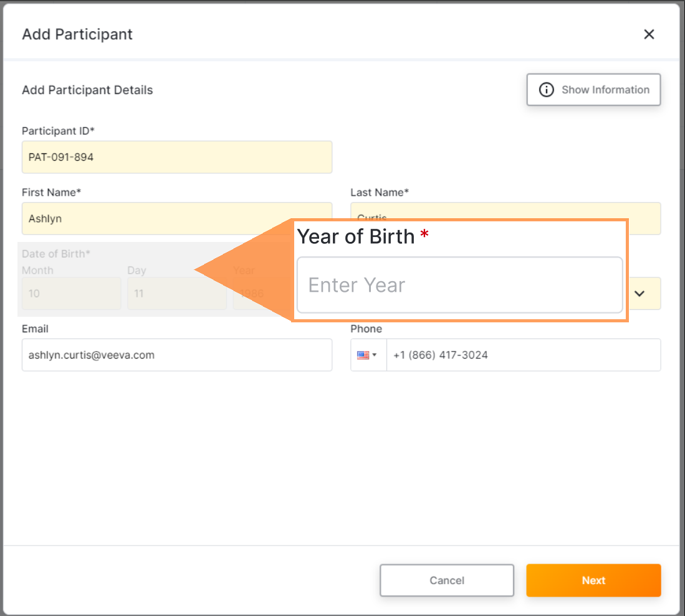The image size is (685, 616).
Task: Click the Enter Year input box
Action: tap(459, 285)
